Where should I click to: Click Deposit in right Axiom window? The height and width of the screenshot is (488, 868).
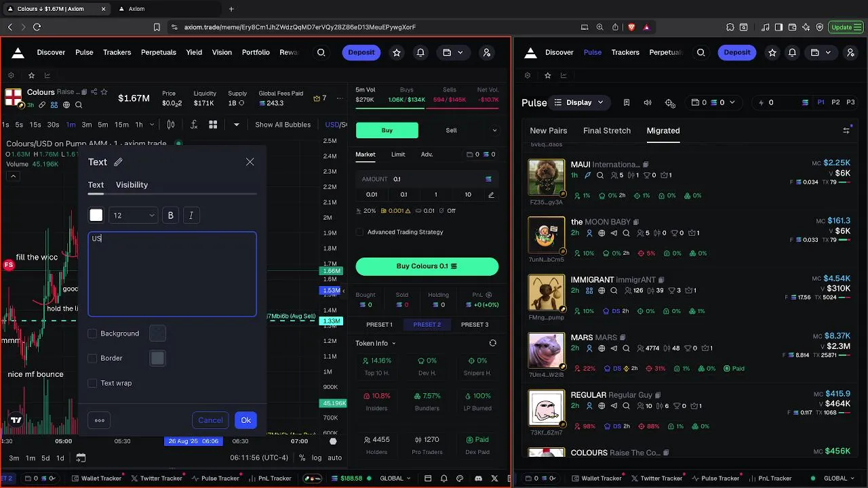736,52
